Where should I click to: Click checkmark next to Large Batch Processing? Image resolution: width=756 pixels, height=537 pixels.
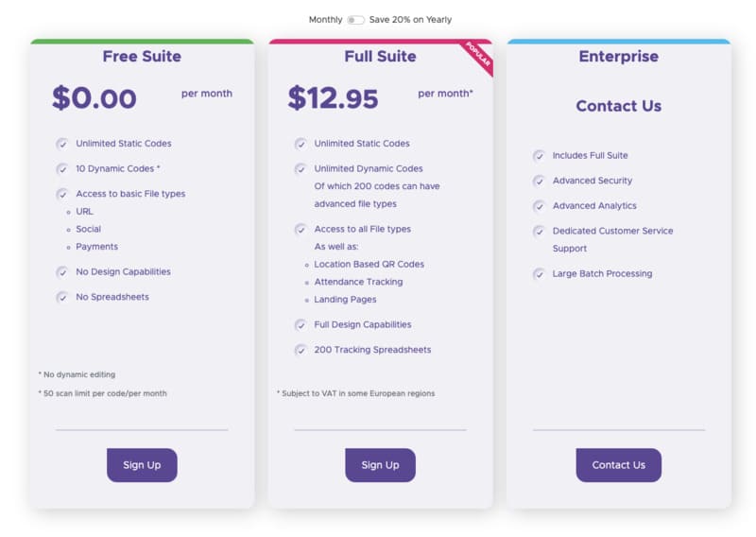(x=539, y=274)
